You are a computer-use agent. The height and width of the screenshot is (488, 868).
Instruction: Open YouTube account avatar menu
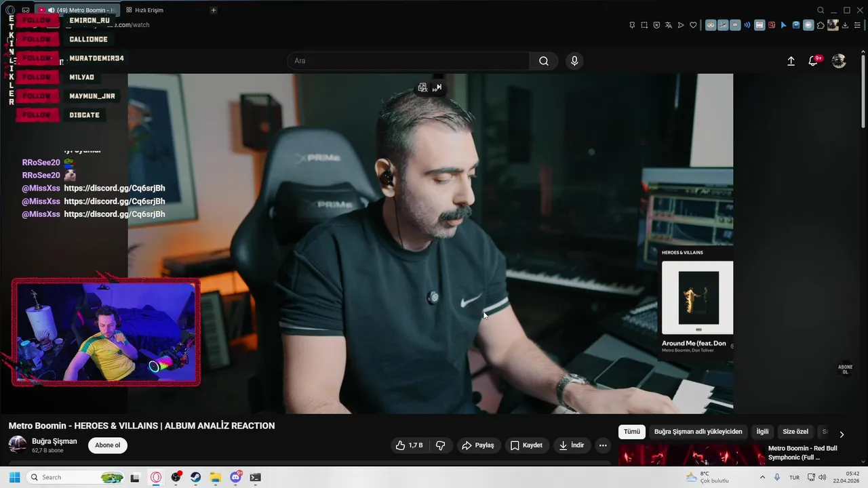(839, 61)
